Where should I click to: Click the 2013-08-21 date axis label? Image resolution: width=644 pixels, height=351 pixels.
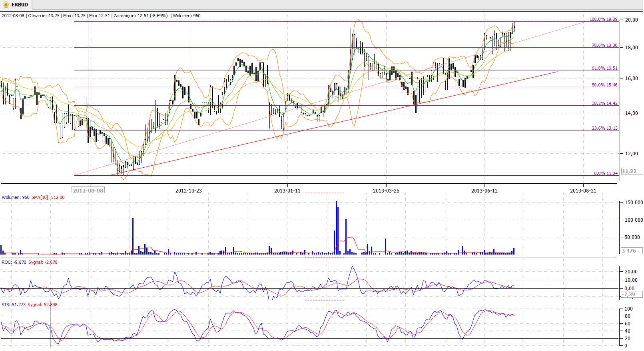(583, 191)
